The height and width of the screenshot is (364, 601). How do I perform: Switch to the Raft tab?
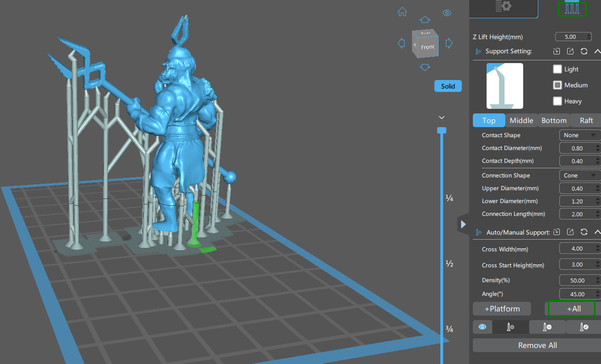point(585,120)
